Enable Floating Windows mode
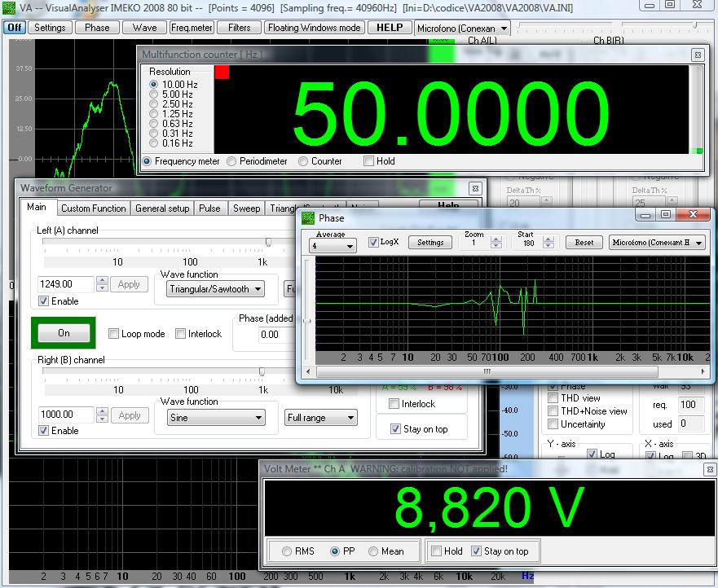This screenshot has height=588, width=718. 313,27
